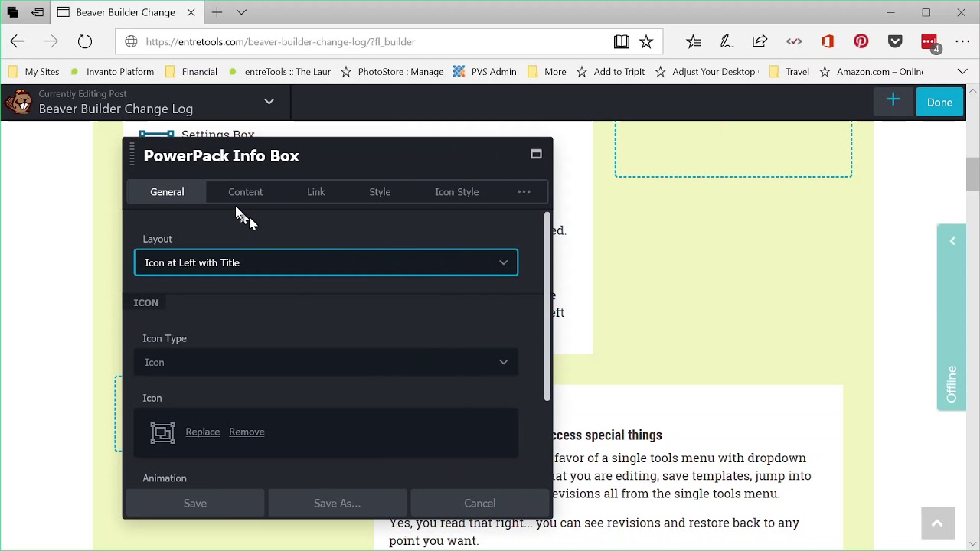Viewport: 980px width, 551px height.
Task: Switch to the General tab
Action: 167,192
